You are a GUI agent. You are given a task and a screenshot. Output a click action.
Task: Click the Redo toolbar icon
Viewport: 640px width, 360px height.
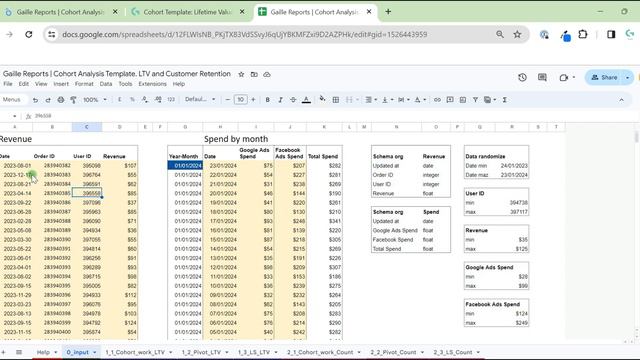(x=48, y=100)
